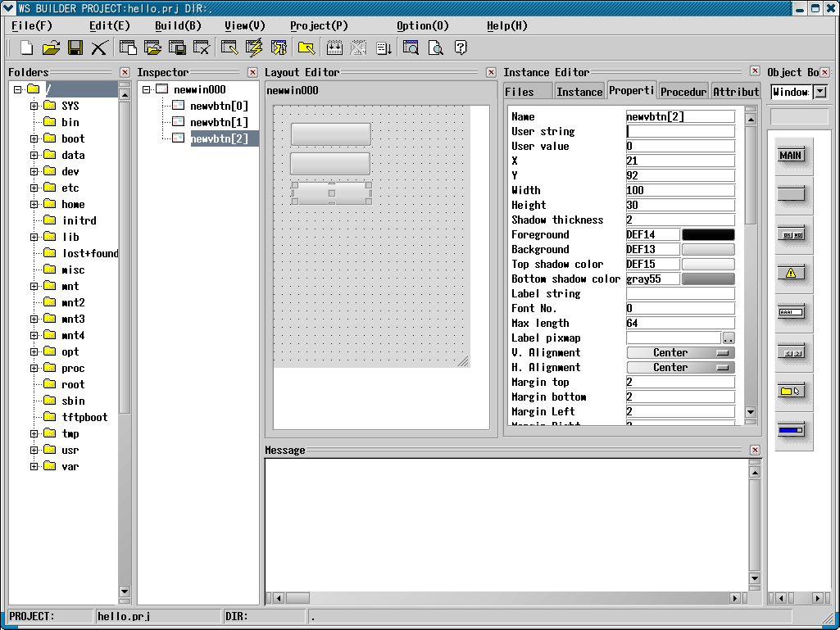This screenshot has height=630, width=840.
Task: Expand the SYS folder node
Action: [34, 106]
